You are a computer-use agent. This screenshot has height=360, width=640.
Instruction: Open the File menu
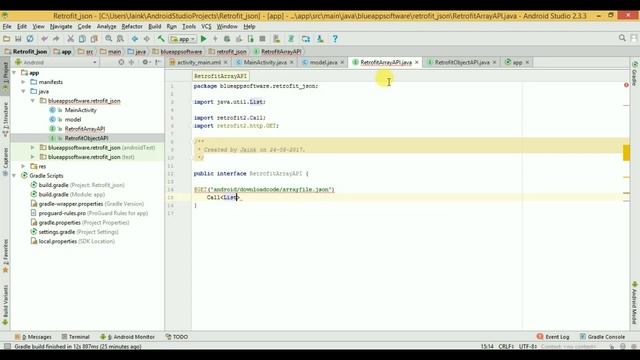coord(7,27)
